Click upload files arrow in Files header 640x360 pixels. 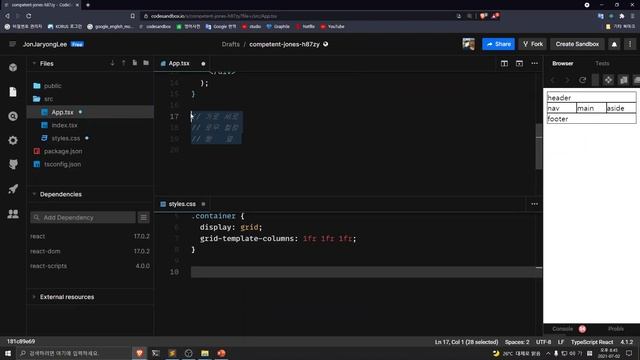point(124,63)
